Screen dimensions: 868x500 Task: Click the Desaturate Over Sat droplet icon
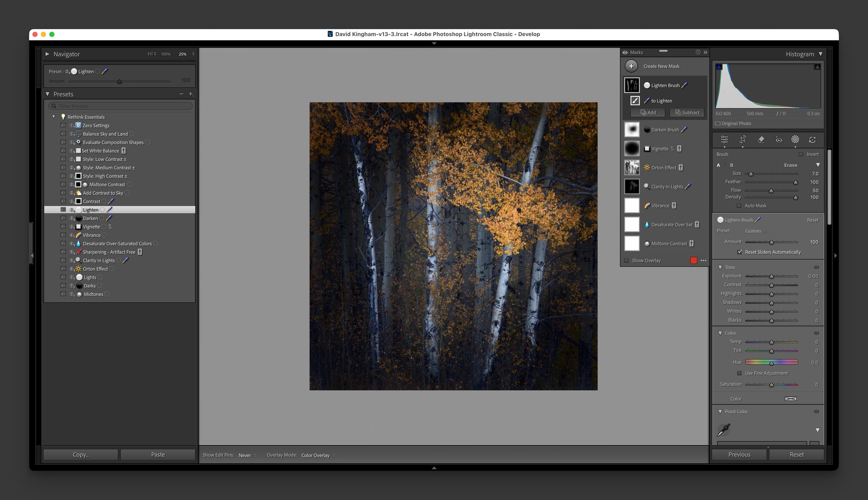click(x=647, y=224)
